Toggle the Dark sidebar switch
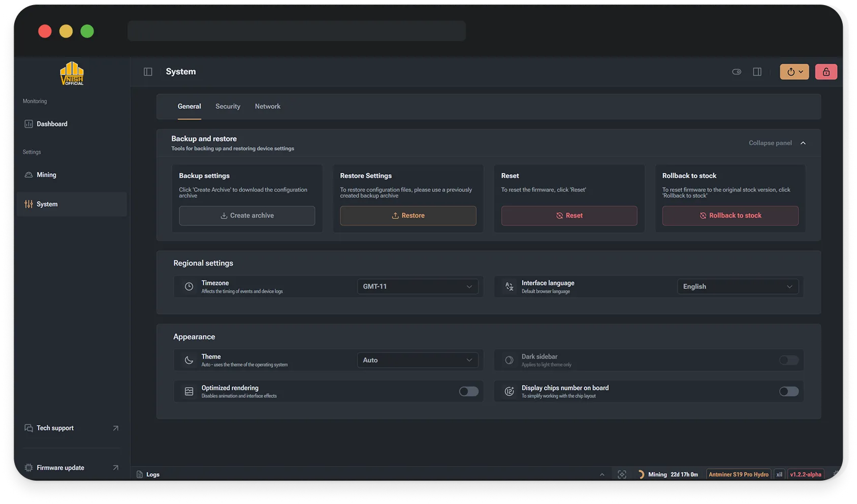Screen dimensions: 857x504 788,360
